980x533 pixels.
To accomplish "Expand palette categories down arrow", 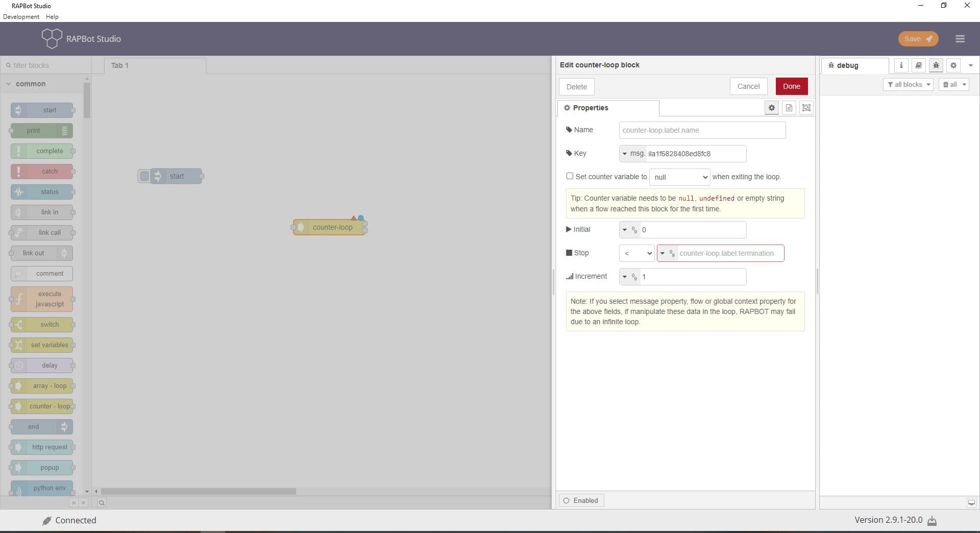I will [x=83, y=503].
